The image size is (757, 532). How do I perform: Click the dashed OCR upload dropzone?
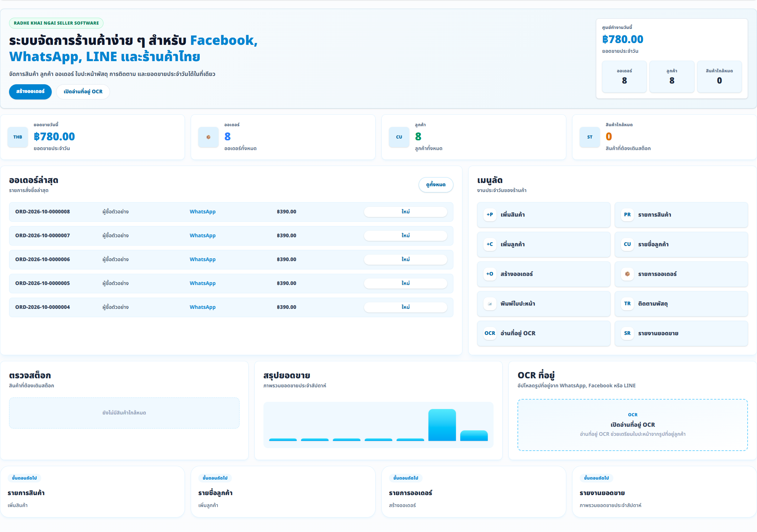point(633,425)
